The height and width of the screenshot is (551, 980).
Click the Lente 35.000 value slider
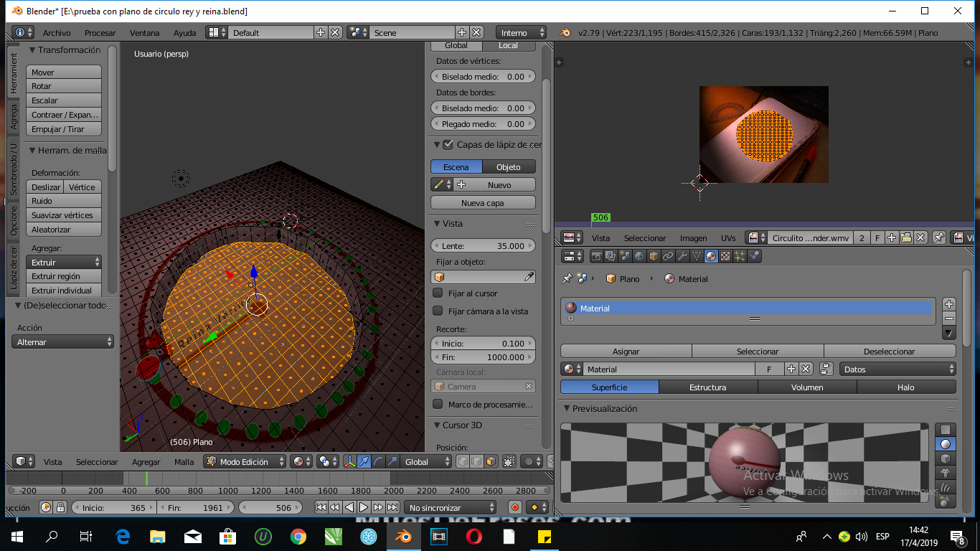pos(483,245)
